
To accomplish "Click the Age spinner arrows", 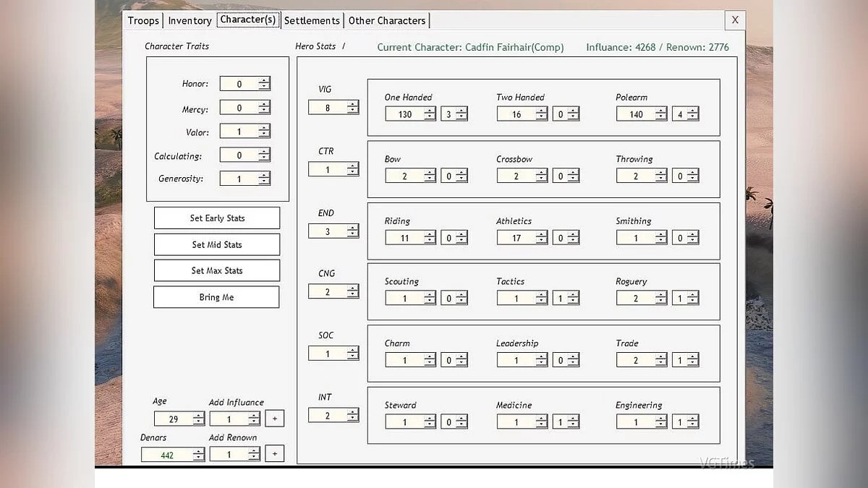I will click(198, 419).
